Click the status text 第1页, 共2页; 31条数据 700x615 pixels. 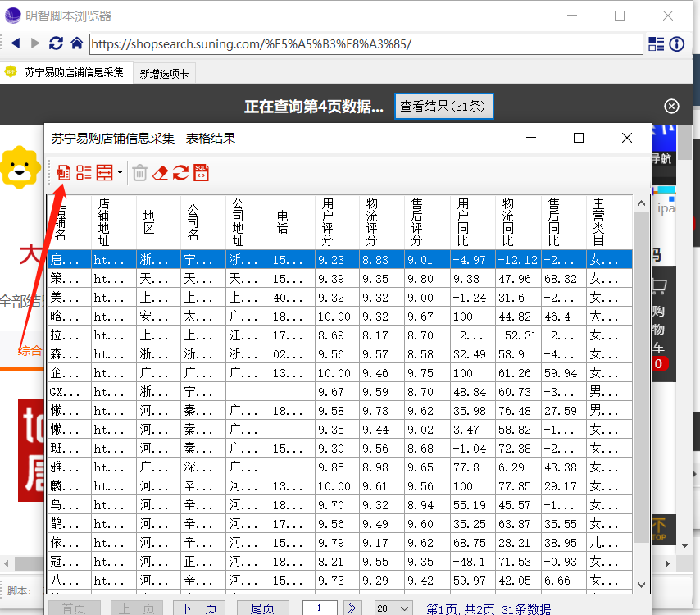coord(489,608)
